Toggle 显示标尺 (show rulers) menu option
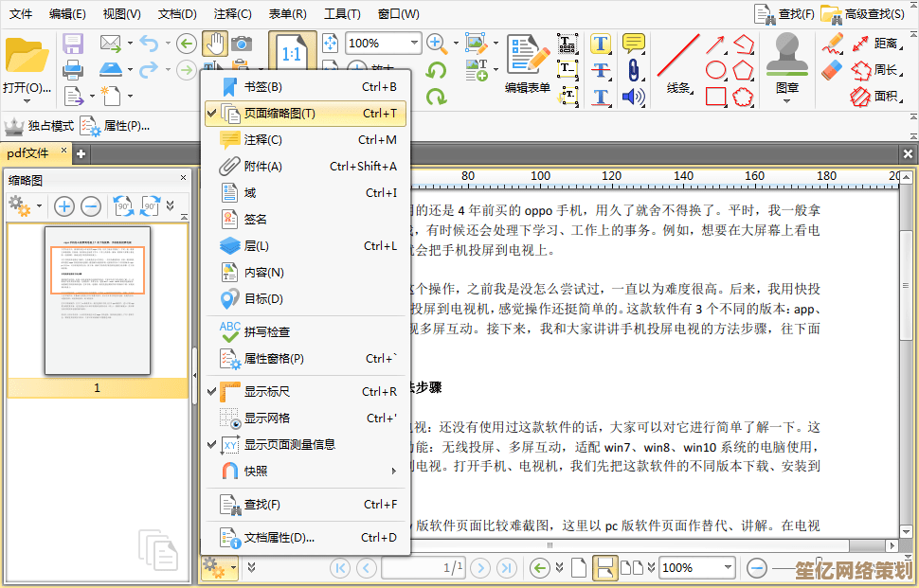Screen dimensions: 919x588 click(x=267, y=391)
